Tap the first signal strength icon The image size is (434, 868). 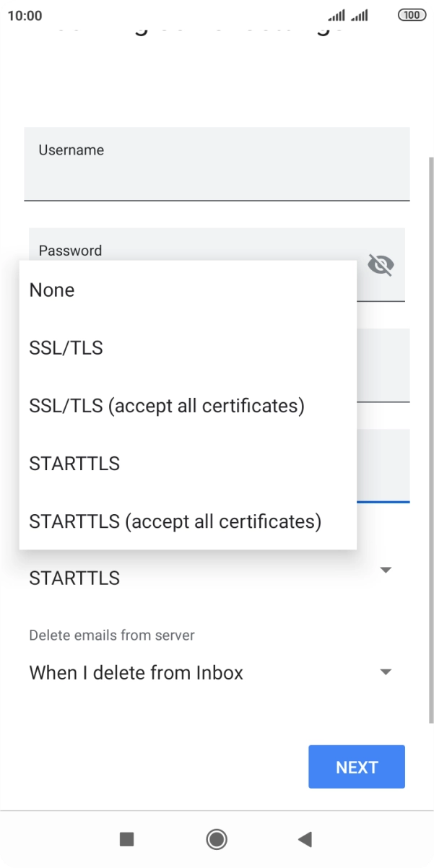[337, 15]
